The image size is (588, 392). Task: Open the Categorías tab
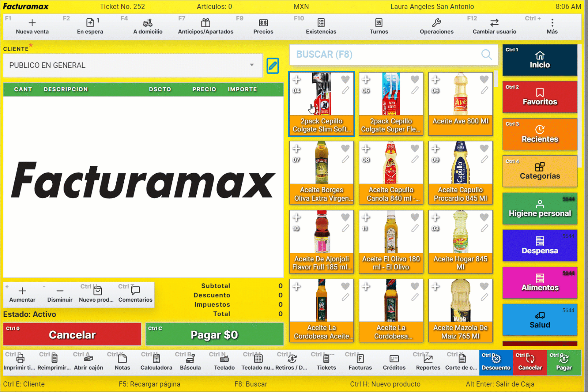click(x=540, y=171)
